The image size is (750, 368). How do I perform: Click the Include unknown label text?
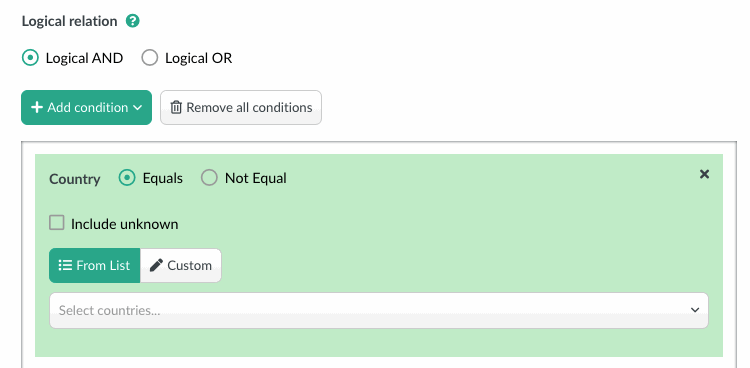tap(124, 224)
